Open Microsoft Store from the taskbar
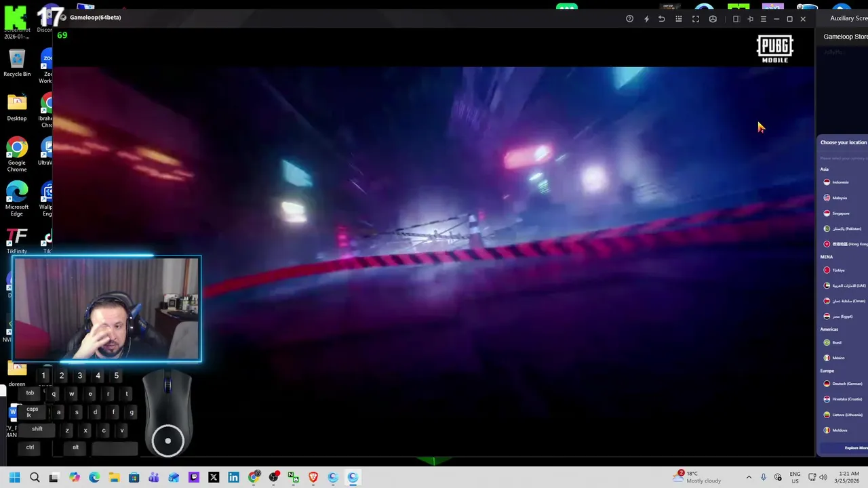868x488 pixels. (x=134, y=477)
